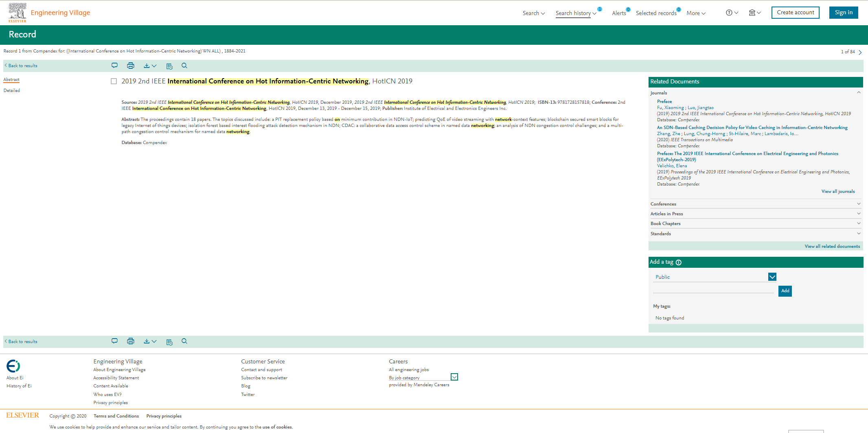Click author Zhang, Zhe link

coord(669,133)
